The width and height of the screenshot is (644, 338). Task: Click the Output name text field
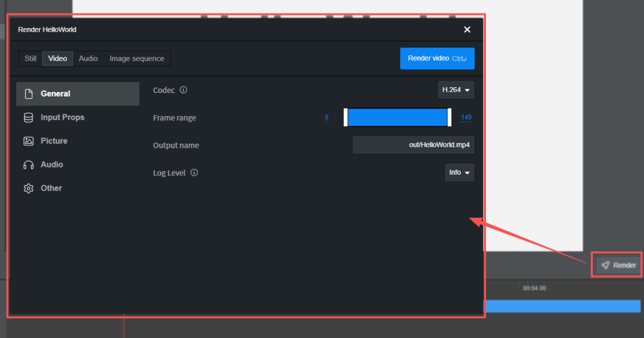(413, 145)
